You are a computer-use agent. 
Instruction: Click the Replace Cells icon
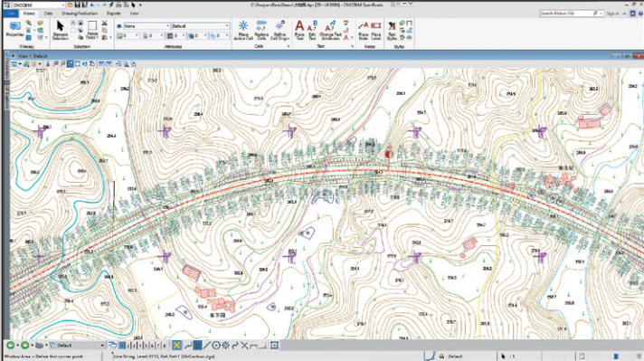coord(261,30)
